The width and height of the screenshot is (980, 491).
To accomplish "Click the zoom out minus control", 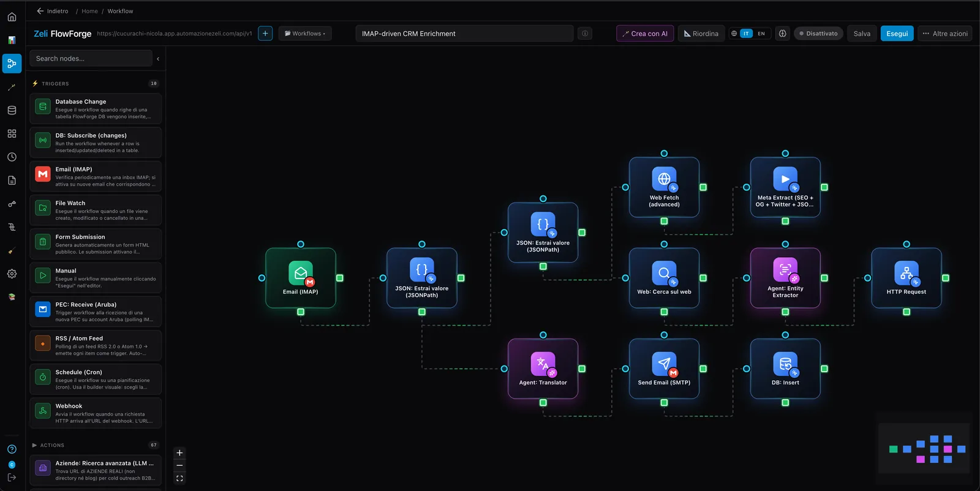I will click(179, 465).
